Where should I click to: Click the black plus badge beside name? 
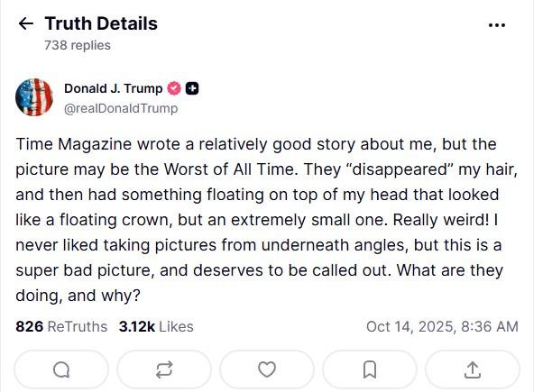(192, 88)
